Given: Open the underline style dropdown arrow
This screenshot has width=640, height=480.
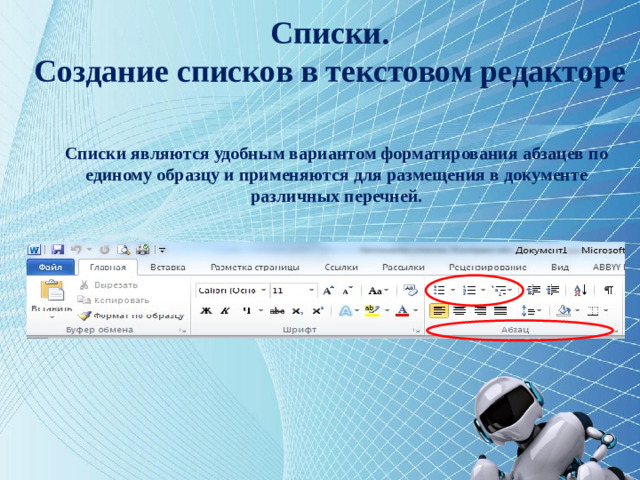Looking at the screenshot, I should 261,311.
